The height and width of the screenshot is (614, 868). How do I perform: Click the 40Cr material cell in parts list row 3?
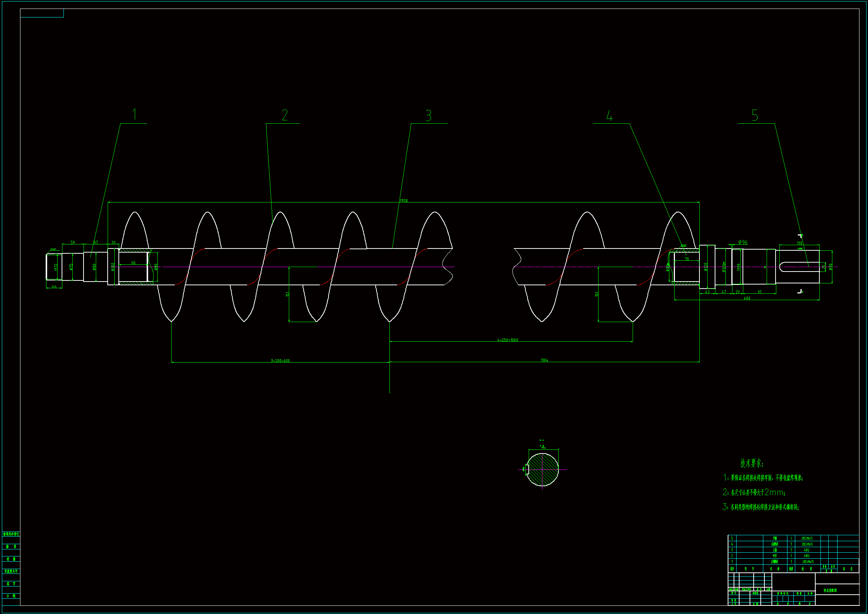806,550
